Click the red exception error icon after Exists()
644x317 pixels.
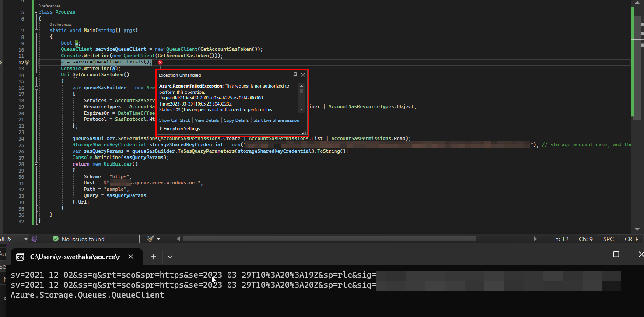point(160,63)
